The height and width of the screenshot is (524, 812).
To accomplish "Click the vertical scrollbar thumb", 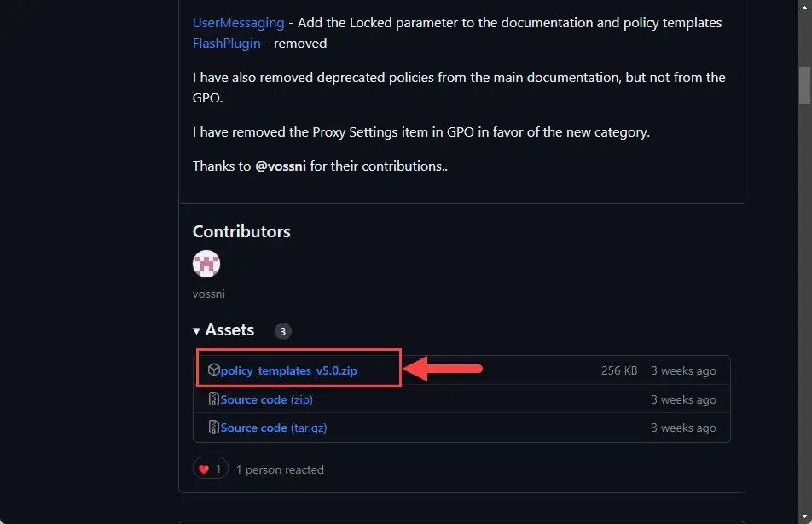I will pyautogui.click(x=804, y=85).
